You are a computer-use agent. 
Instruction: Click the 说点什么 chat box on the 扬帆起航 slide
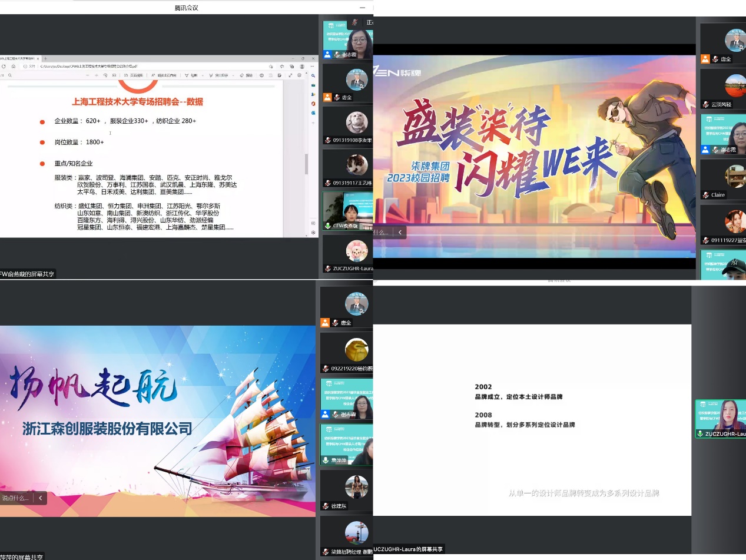[x=16, y=498]
